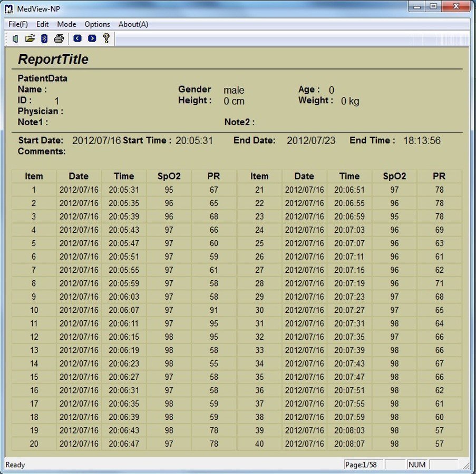The height and width of the screenshot is (474, 476).
Task: Click the ReportTitle heading text
Action: [53, 60]
